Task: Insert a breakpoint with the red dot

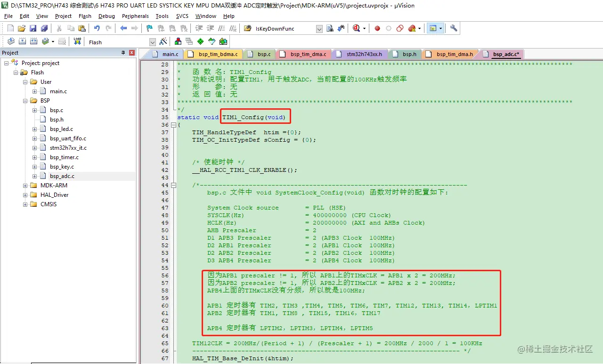Action: tap(377, 28)
